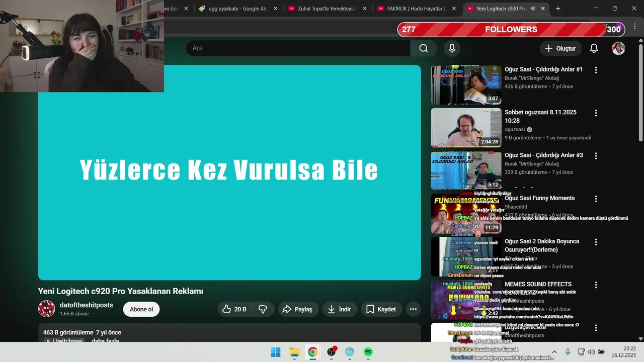Mute the tab using its speaker icon
Viewport: 644px width, 362px height.
(533, 9)
